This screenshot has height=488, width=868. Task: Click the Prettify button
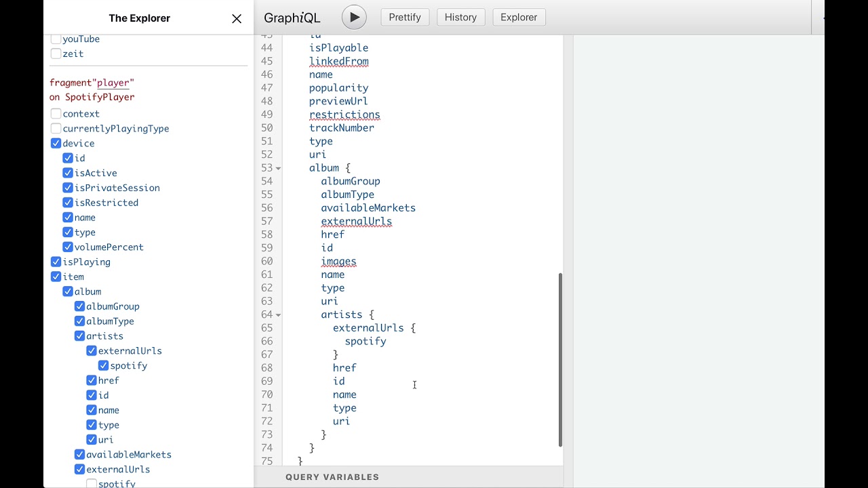click(405, 17)
